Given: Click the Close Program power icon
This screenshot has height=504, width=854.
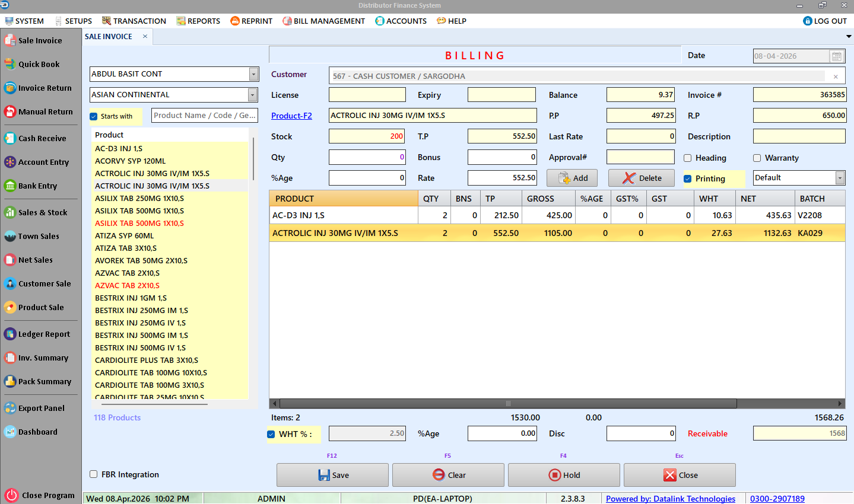Looking at the screenshot, I should tap(11, 495).
